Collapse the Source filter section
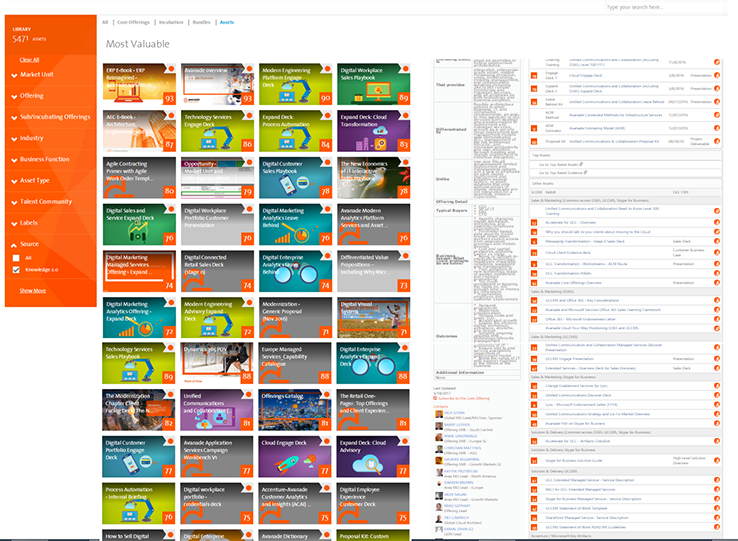The height and width of the screenshot is (541, 738). click(x=29, y=244)
